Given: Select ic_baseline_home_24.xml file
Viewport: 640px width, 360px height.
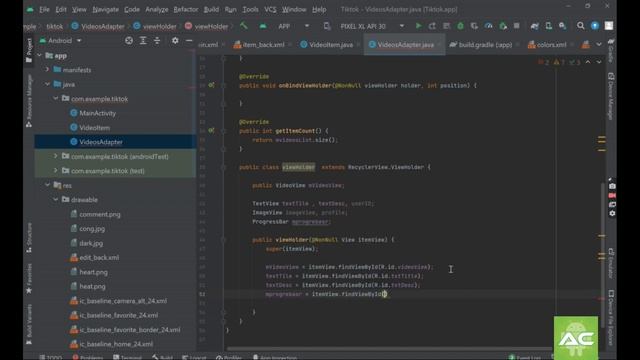Looking at the screenshot, I should [x=116, y=344].
